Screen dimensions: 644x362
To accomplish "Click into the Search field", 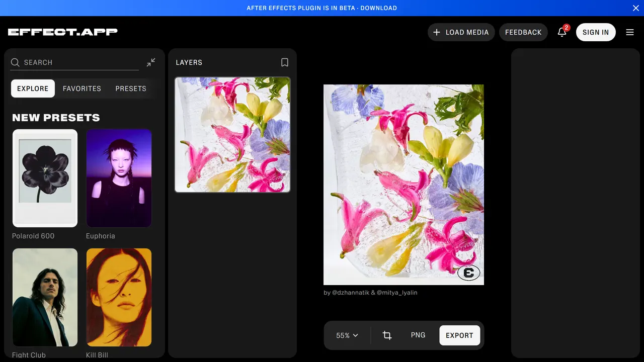I will 74,62.
